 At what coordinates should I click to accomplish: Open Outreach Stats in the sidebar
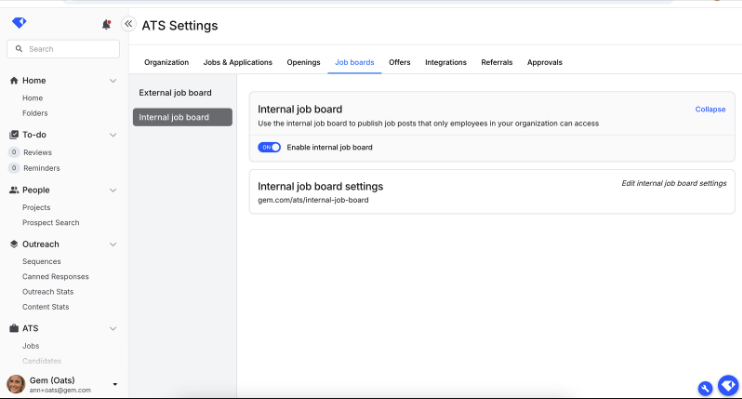tap(48, 292)
